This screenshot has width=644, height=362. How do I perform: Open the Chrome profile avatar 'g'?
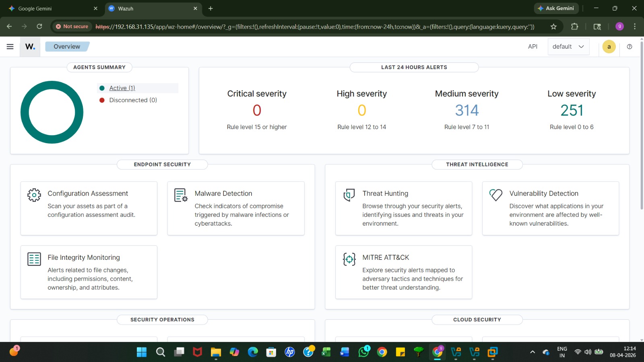click(x=619, y=27)
